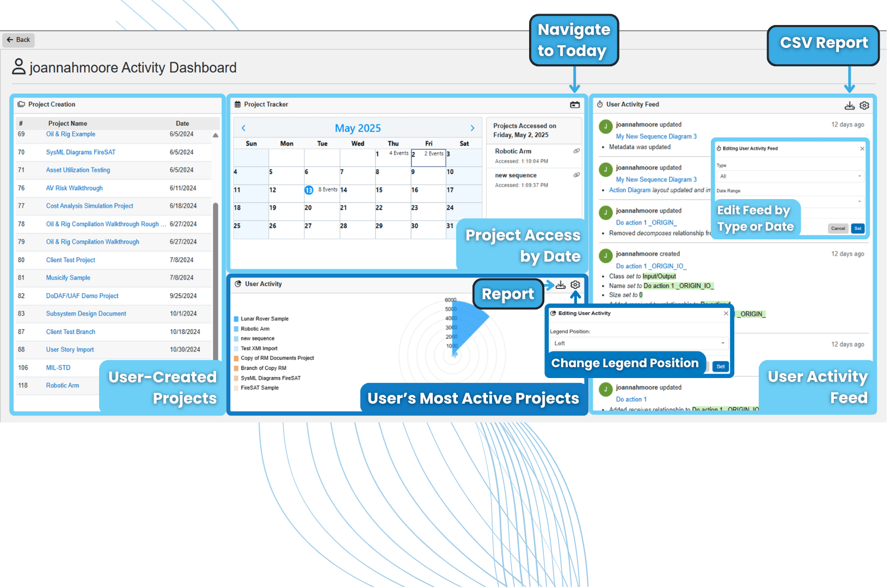The height and width of the screenshot is (588, 890).
Task: Click Robotic Arm in Projects Accessed list
Action: coord(513,151)
